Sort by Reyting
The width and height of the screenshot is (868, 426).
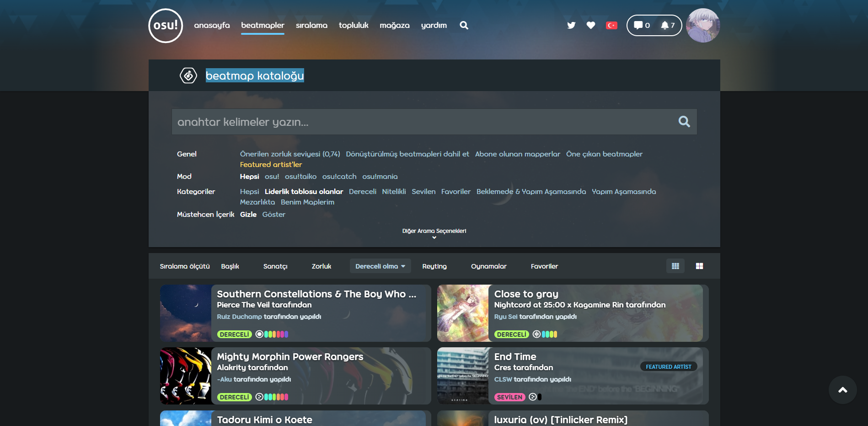point(434,266)
